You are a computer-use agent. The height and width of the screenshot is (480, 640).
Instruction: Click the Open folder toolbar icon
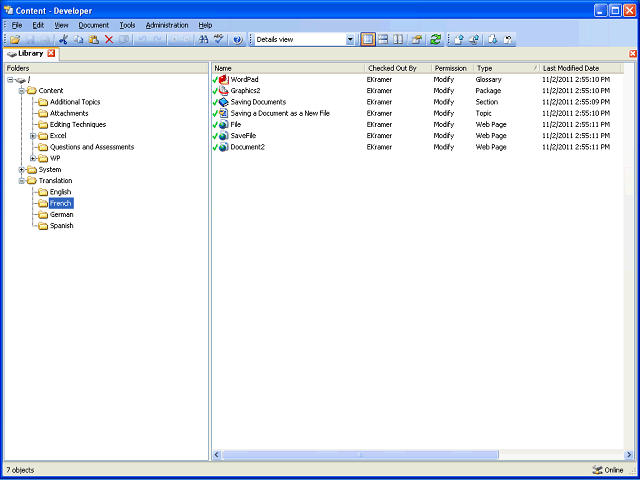15,40
